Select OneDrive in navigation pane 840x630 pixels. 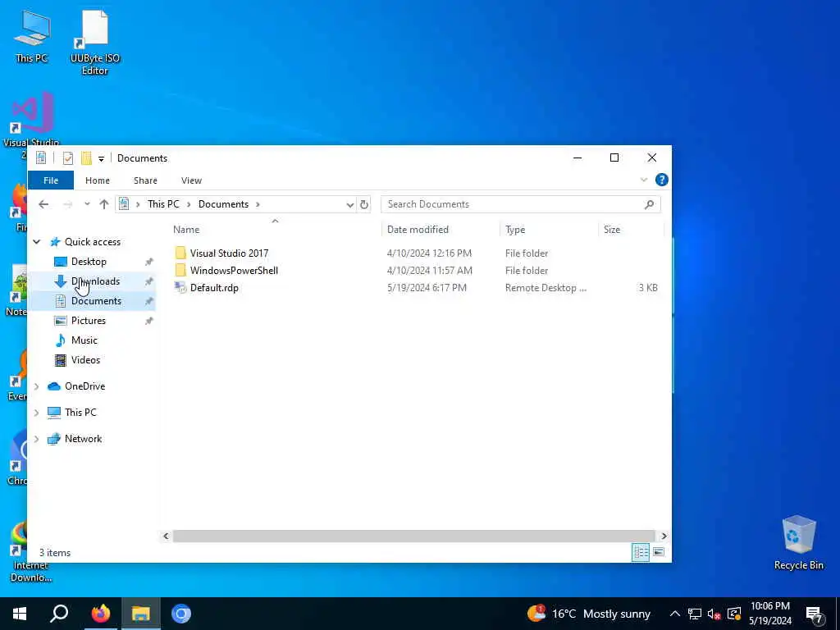click(84, 386)
